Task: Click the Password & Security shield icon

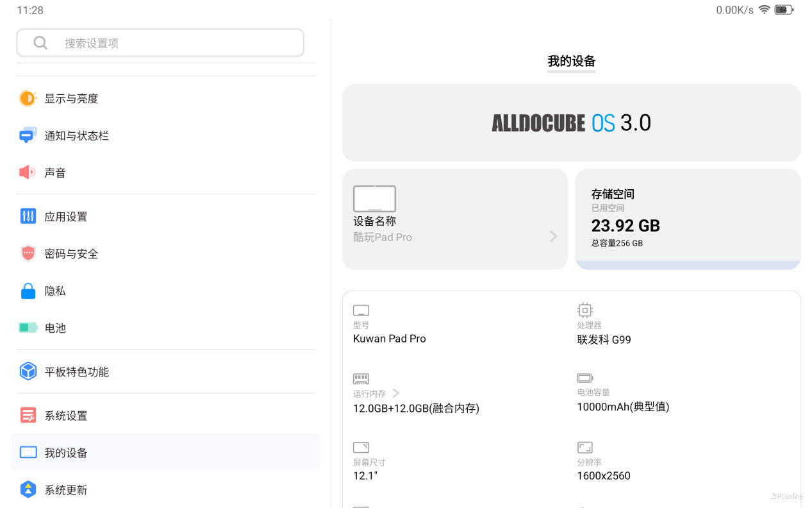Action: tap(28, 253)
